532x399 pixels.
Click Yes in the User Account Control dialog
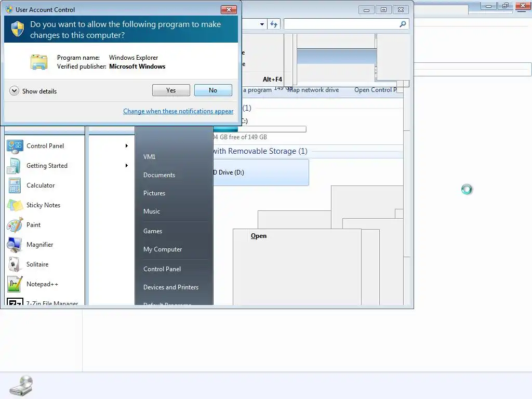click(171, 90)
